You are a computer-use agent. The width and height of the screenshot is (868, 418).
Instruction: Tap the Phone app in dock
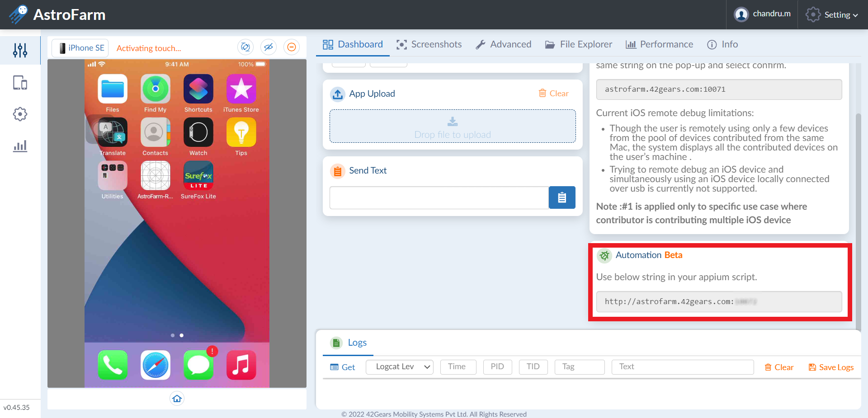113,365
